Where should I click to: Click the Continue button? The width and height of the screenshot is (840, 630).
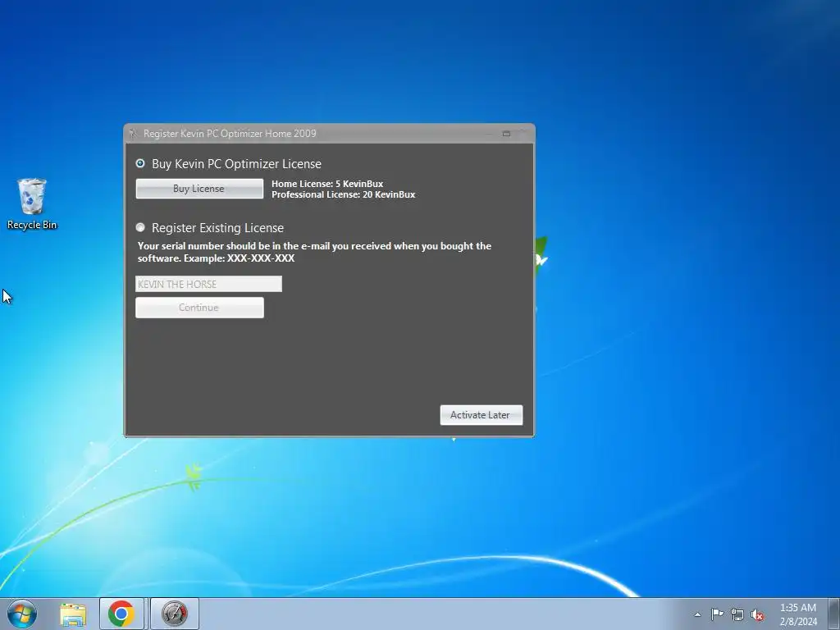199,308
